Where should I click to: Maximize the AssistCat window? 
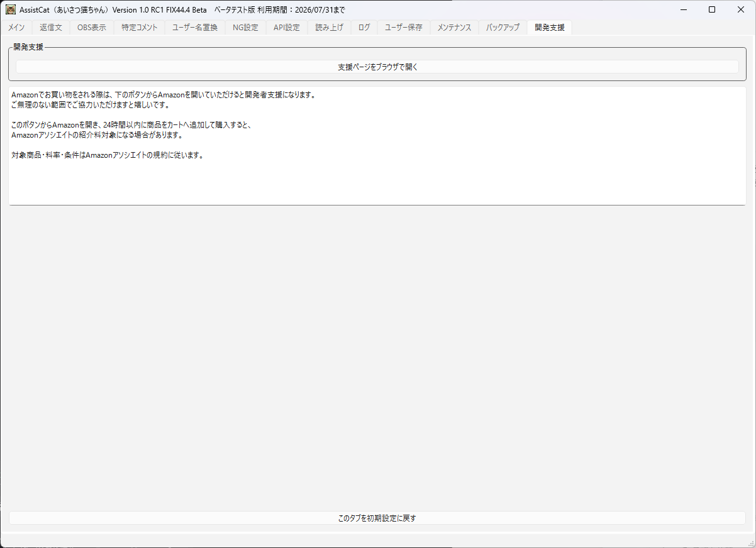[x=712, y=9]
